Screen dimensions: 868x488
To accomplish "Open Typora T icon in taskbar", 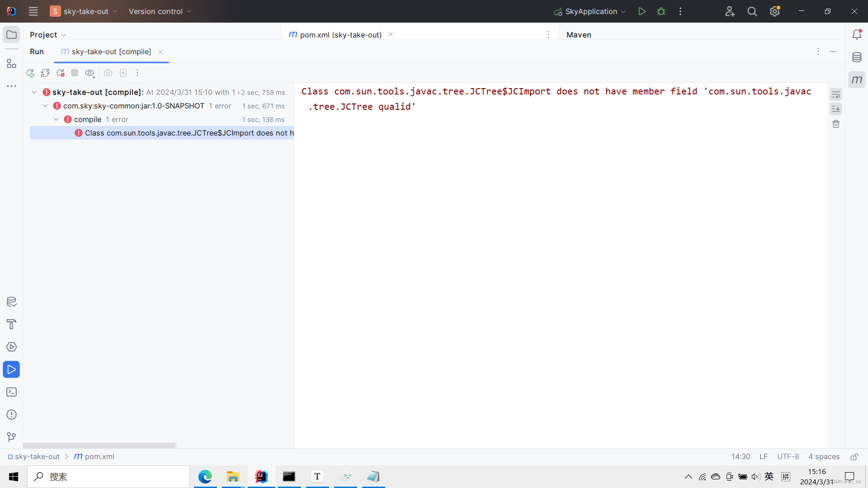I will pyautogui.click(x=317, y=477).
